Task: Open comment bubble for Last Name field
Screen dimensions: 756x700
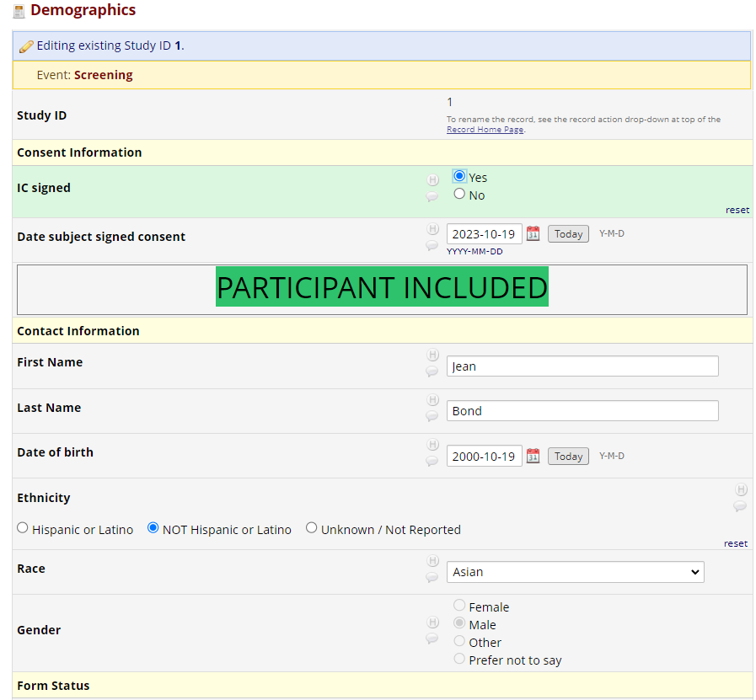Action: coord(432,417)
